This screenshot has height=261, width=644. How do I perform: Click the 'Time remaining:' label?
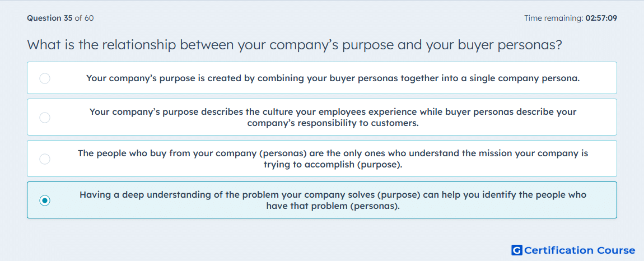coord(554,18)
